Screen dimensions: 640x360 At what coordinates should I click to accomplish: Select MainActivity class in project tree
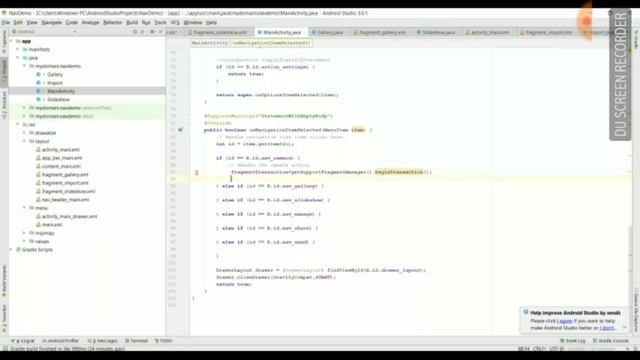[60, 91]
